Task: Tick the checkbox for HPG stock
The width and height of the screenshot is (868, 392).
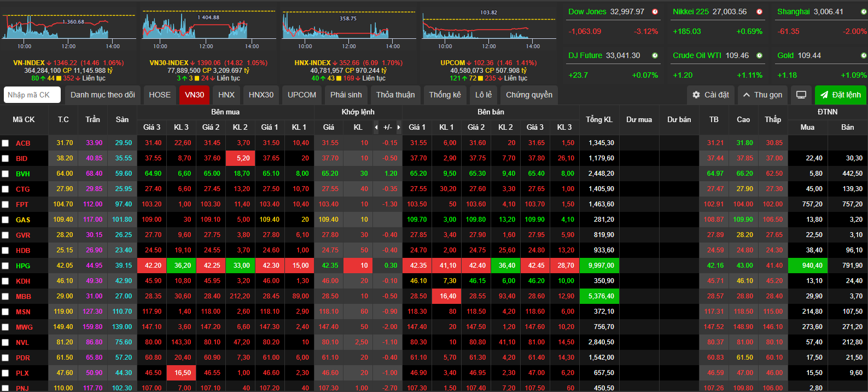Action: point(5,266)
